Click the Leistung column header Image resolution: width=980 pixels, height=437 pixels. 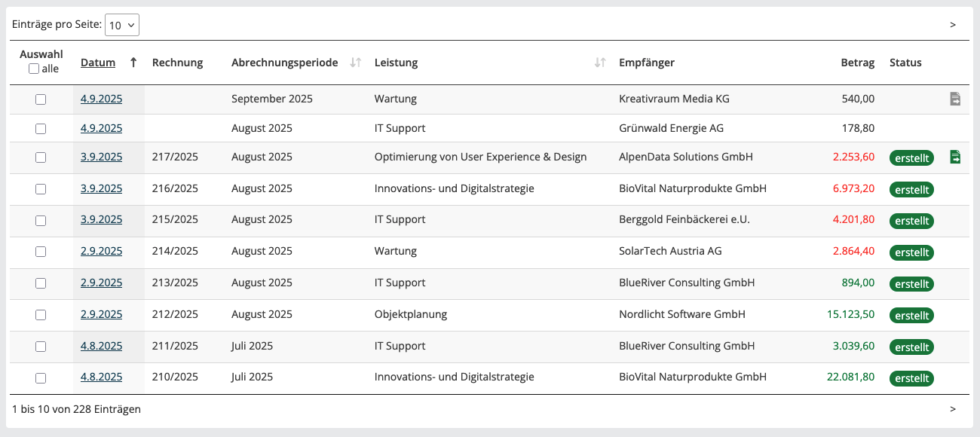(396, 63)
